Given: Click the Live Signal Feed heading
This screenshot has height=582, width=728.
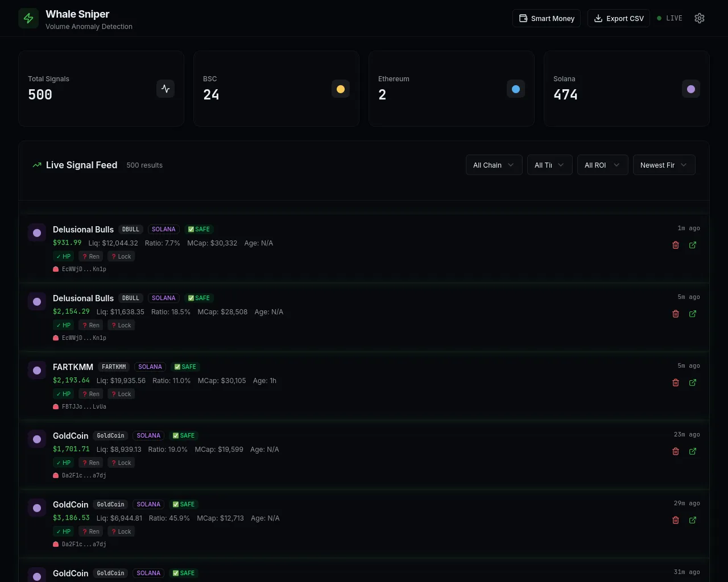Looking at the screenshot, I should click(81, 165).
